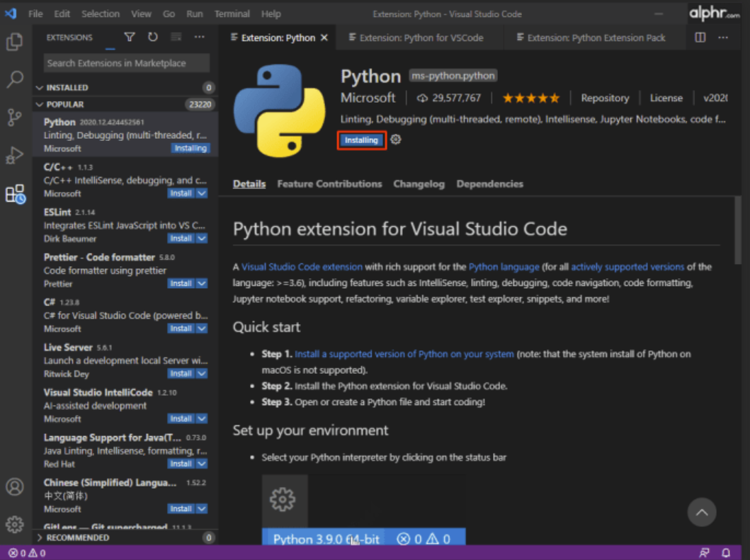Select the Details tab
The height and width of the screenshot is (560, 750).
coord(249,183)
